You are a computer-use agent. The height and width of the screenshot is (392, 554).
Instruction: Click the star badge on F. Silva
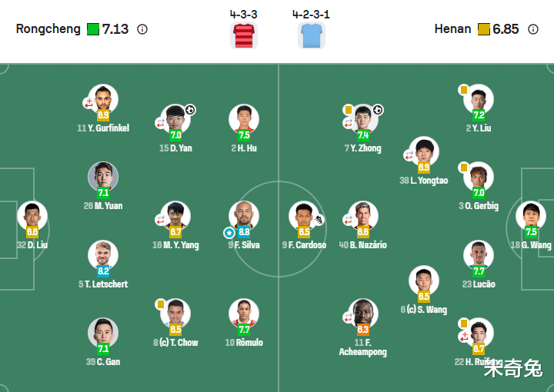click(229, 232)
